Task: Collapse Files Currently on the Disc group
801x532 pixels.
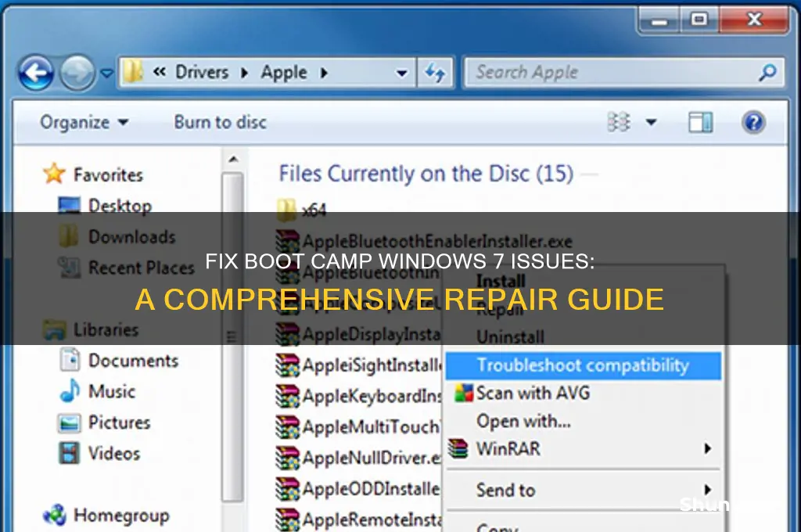Action: click(x=426, y=174)
